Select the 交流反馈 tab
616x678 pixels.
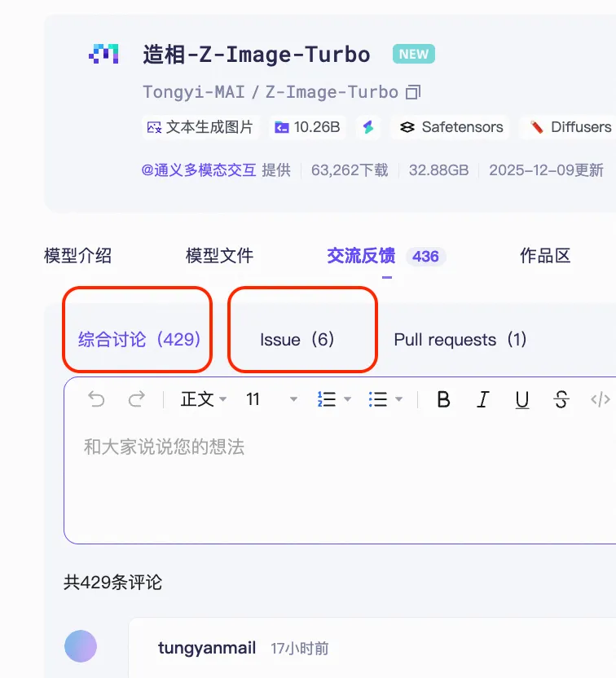(x=361, y=256)
